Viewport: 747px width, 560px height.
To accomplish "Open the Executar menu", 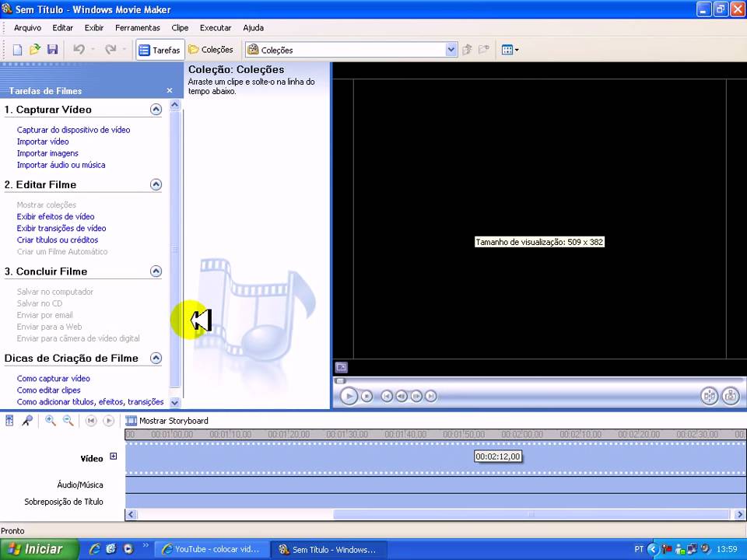I will 216,28.
